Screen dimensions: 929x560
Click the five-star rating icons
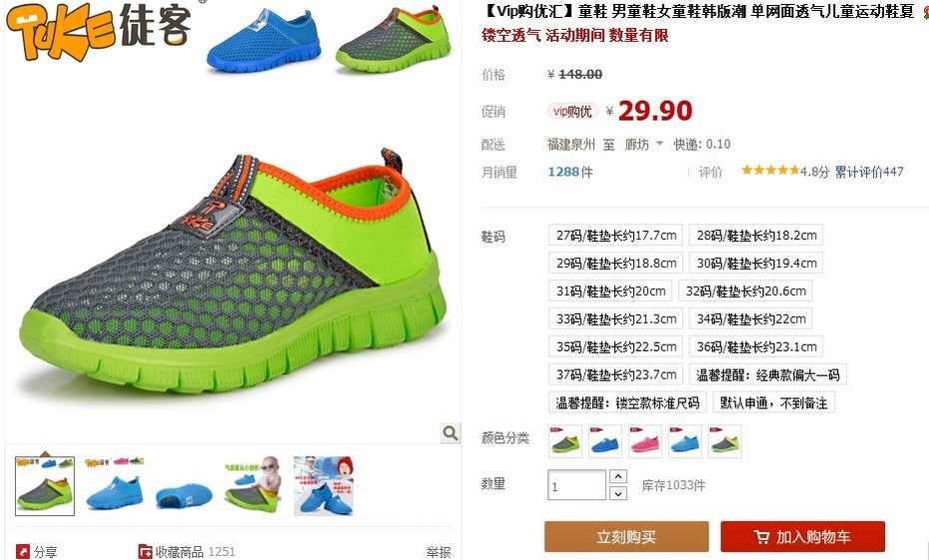click(x=770, y=171)
